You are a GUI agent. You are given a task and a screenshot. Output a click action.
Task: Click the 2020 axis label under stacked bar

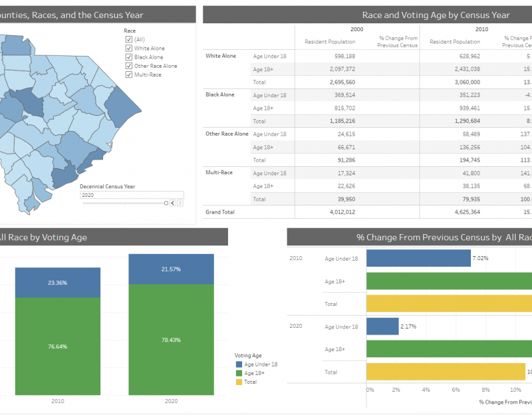(x=172, y=401)
